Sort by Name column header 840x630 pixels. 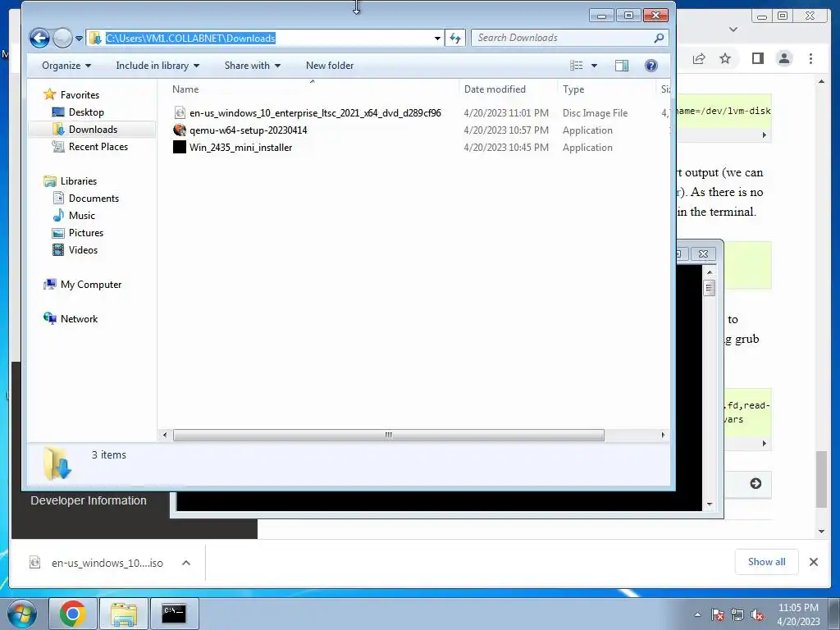(x=185, y=89)
